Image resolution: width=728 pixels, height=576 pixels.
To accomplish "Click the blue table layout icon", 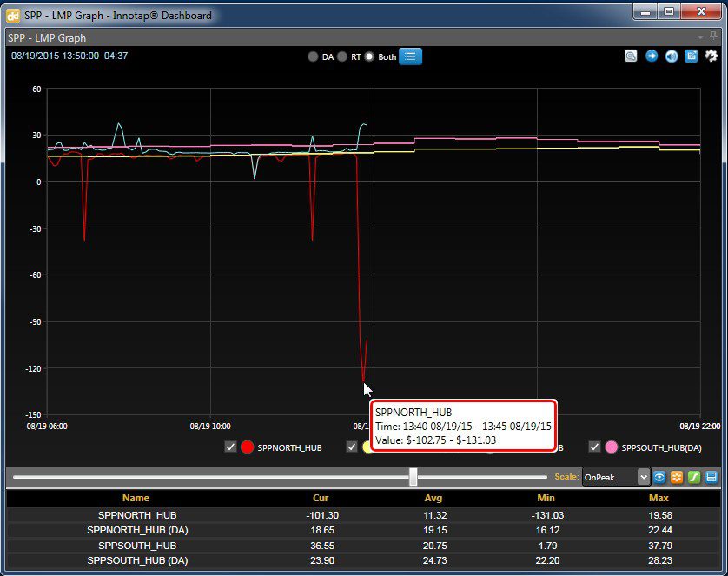I will click(711, 477).
